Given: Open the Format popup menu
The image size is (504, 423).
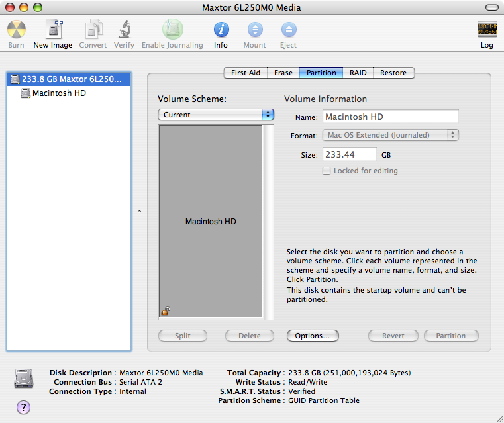Looking at the screenshot, I should click(x=391, y=135).
